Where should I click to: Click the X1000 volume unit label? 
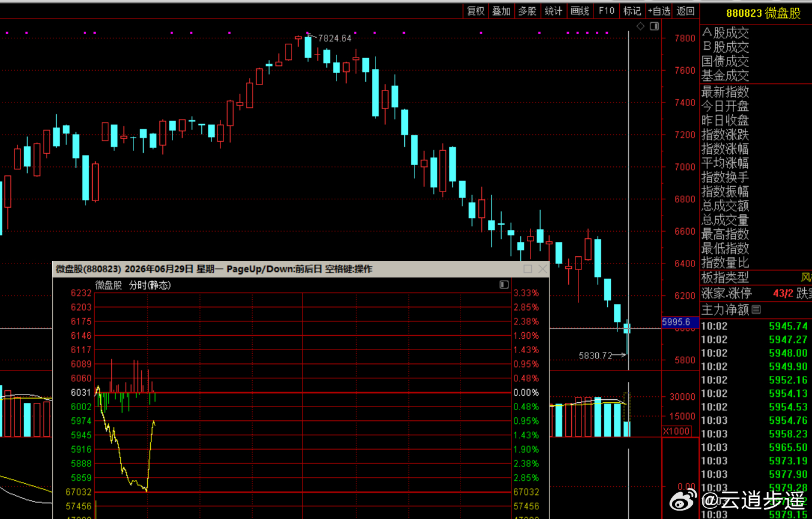point(677,431)
